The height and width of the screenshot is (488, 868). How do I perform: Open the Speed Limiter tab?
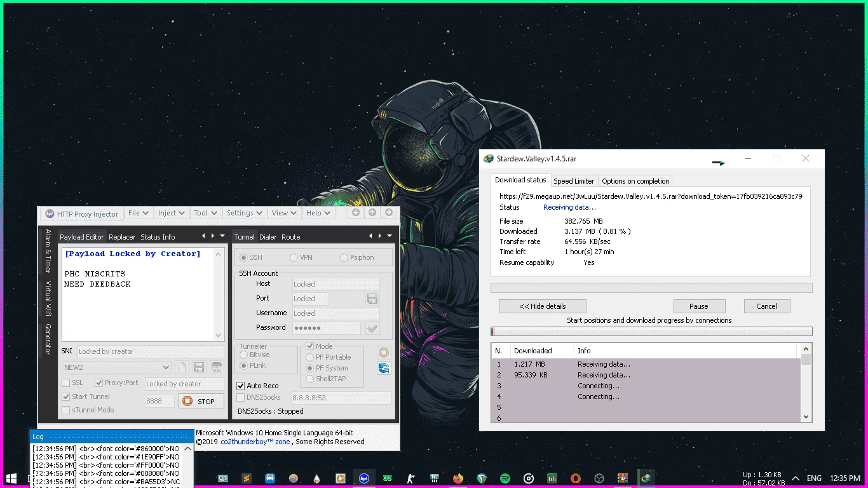click(574, 181)
